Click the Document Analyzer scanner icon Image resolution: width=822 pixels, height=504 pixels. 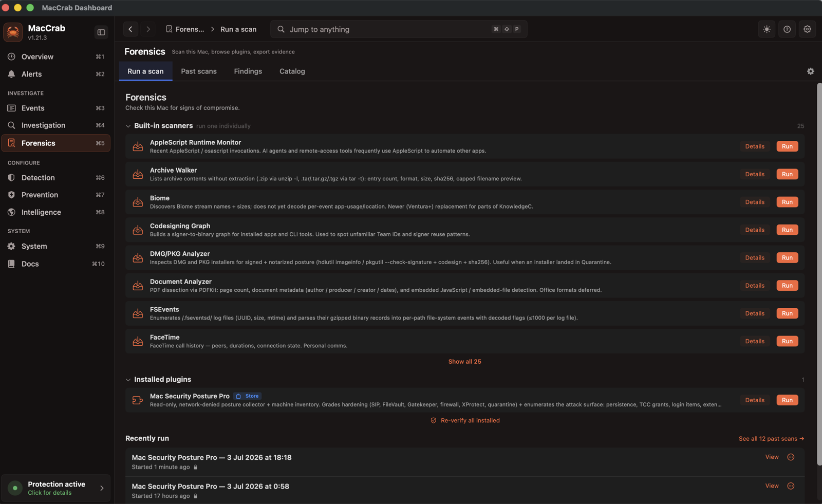tap(138, 286)
